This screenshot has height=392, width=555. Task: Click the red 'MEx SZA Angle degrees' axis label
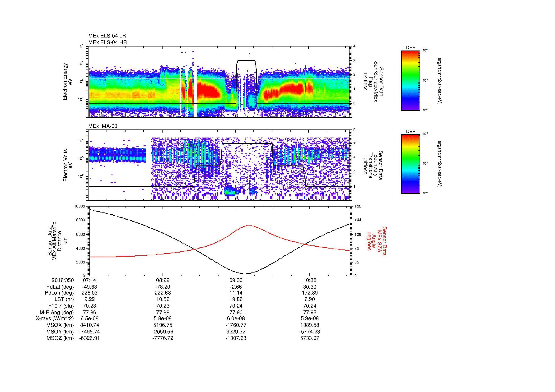click(x=377, y=241)
